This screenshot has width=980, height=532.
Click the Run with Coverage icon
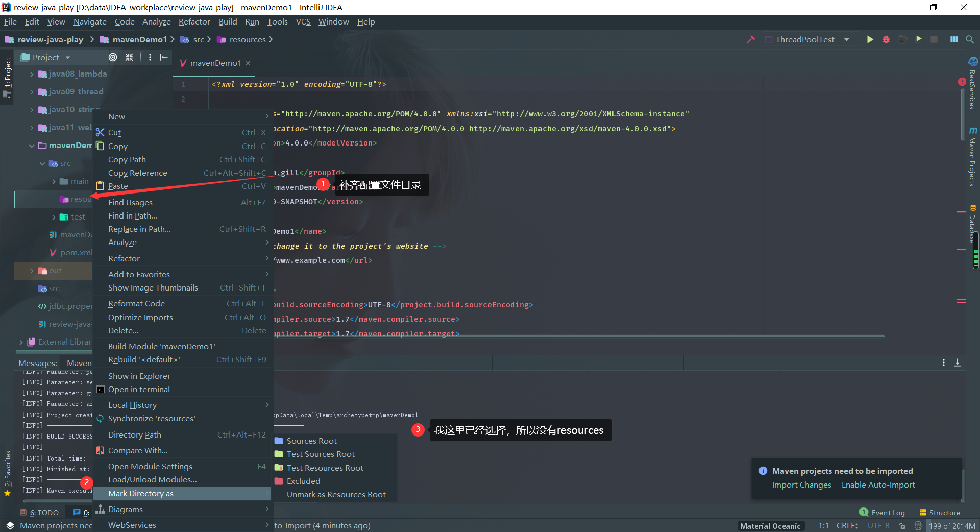pyautogui.click(x=902, y=39)
